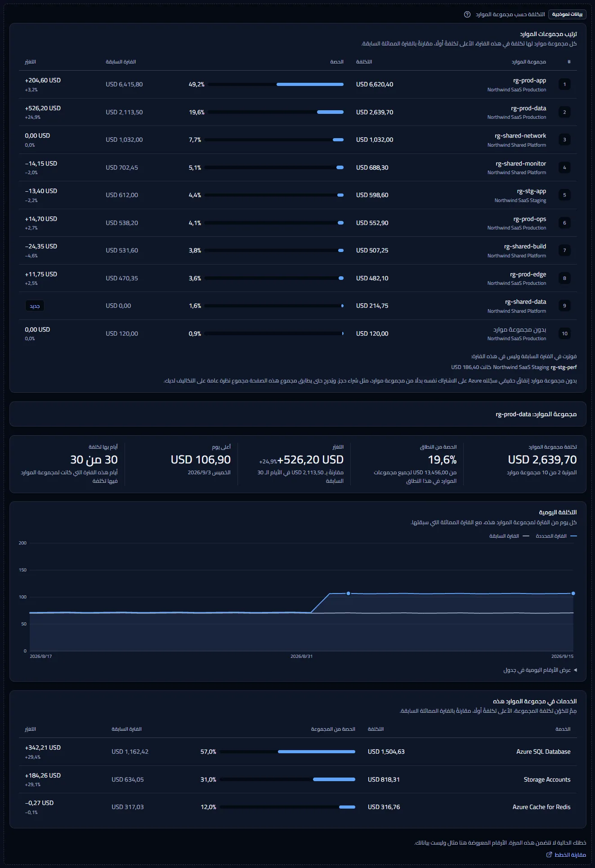Click the "التغيّر" column header in ranking table
Image resolution: width=595 pixels, height=868 pixels.
click(x=30, y=62)
